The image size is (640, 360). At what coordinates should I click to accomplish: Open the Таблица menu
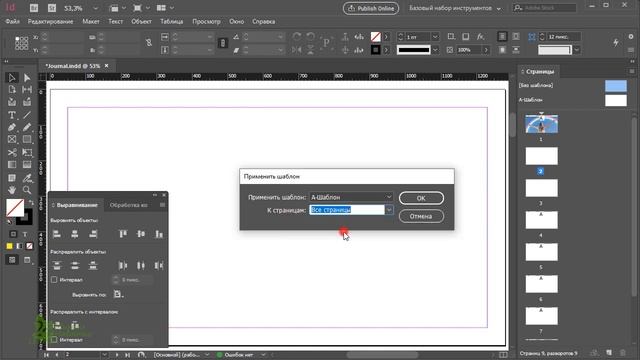pos(171,21)
